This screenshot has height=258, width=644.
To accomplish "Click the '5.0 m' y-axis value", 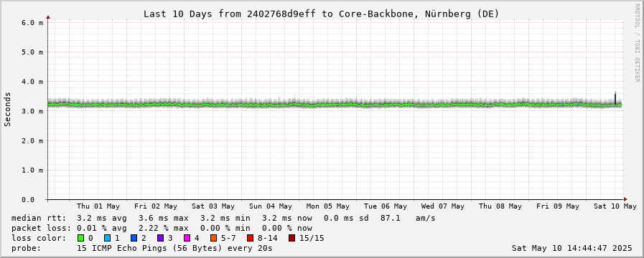I will 32,52.
